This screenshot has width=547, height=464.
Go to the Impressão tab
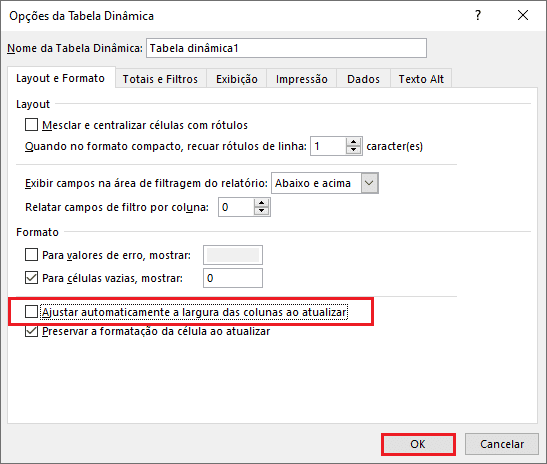click(x=301, y=79)
